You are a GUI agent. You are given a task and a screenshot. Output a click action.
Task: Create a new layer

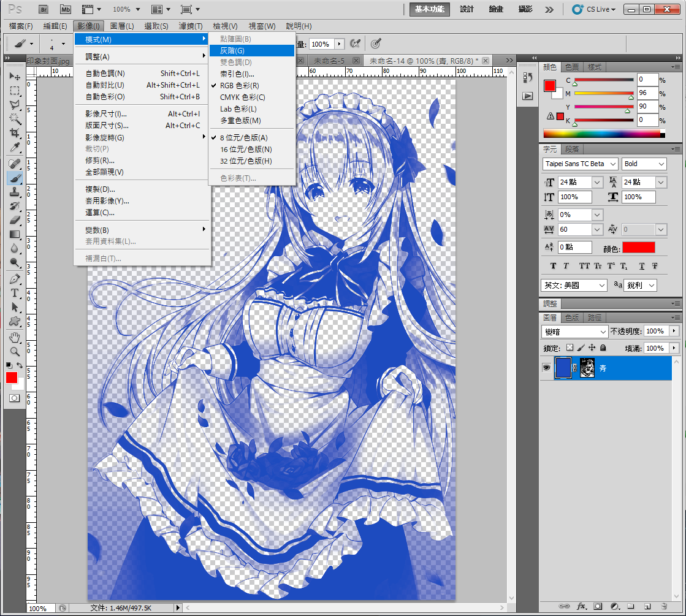coord(647,606)
